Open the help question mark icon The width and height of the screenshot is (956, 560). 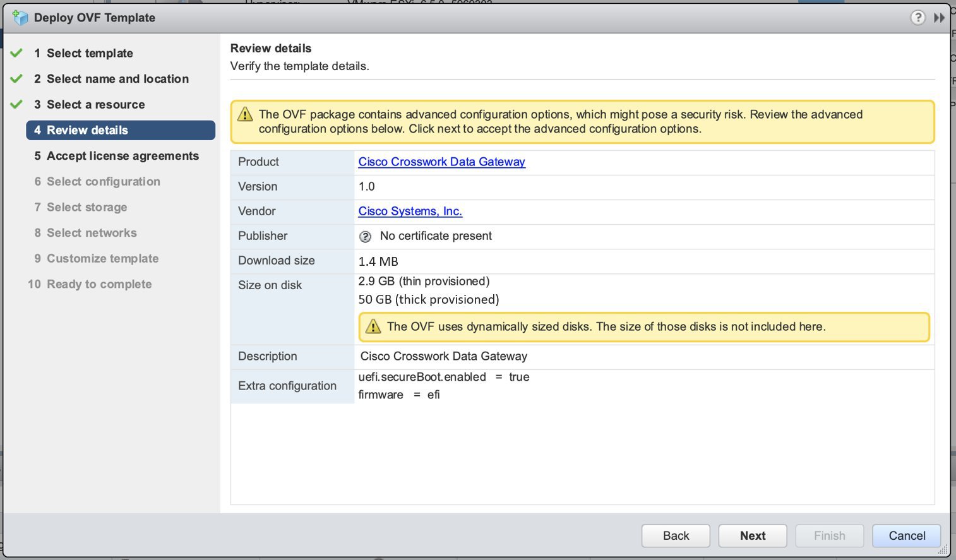click(917, 17)
